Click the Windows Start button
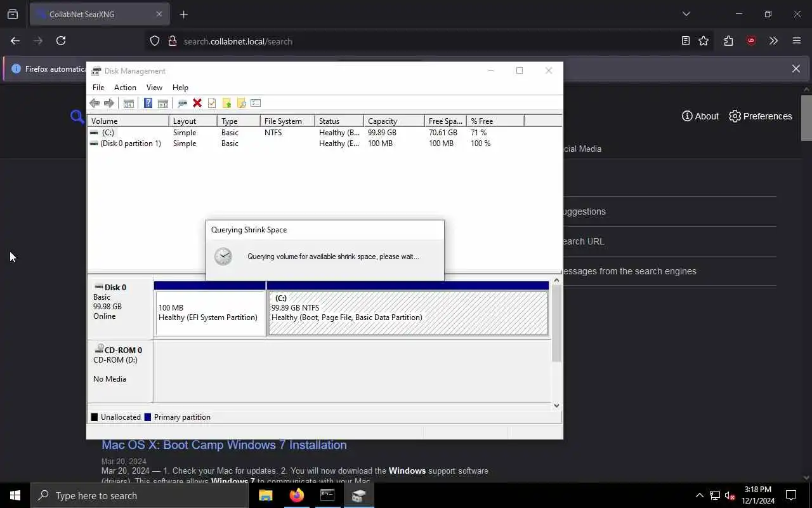 click(15, 495)
